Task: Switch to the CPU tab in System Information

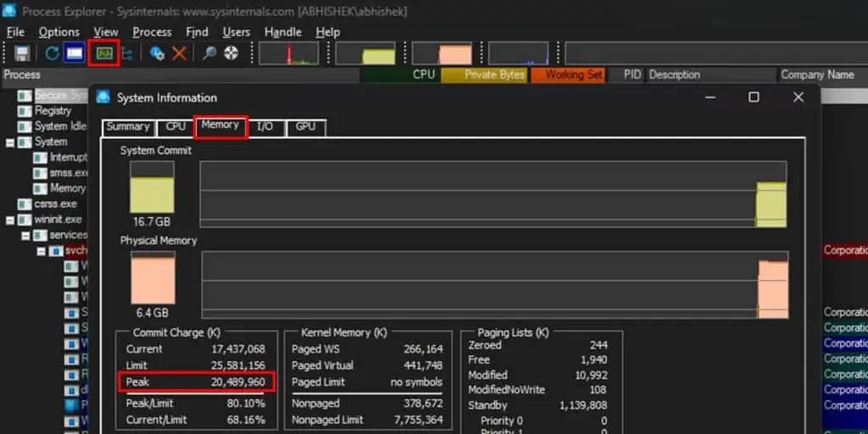Action: pyautogui.click(x=175, y=127)
